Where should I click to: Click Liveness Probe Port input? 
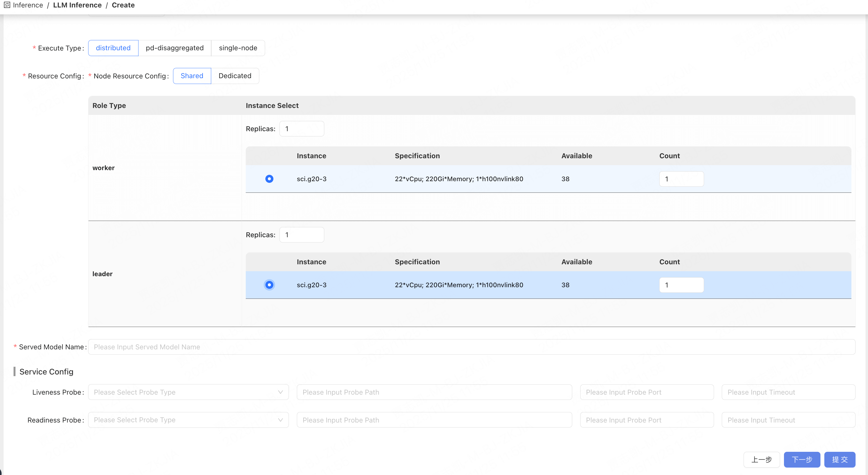[x=647, y=392]
